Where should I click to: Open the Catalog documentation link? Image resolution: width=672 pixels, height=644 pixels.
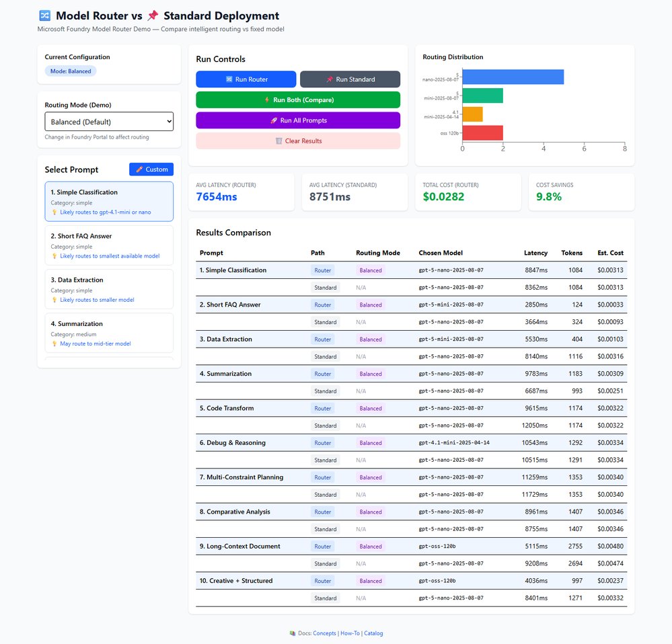373,633
